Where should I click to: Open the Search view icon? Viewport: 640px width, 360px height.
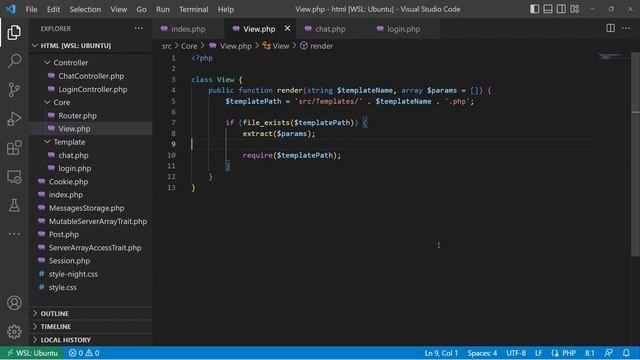[x=14, y=61]
